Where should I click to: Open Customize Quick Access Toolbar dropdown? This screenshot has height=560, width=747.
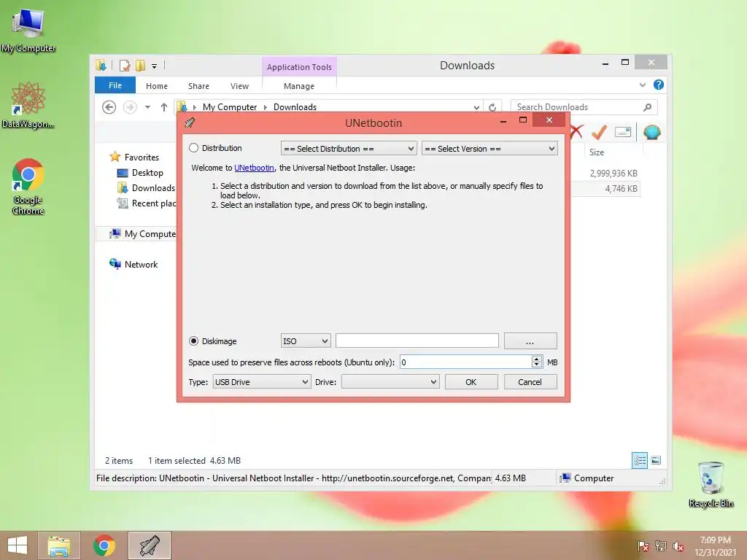pyautogui.click(x=155, y=66)
